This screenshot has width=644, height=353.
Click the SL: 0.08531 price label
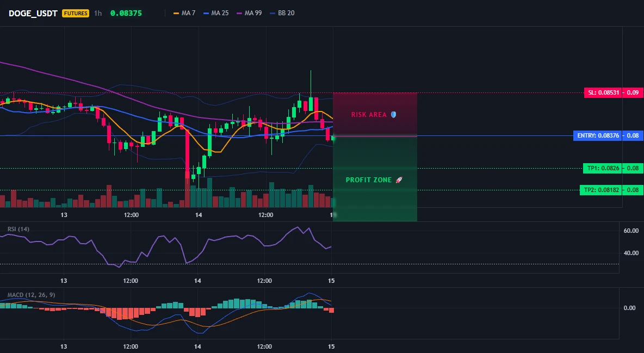click(603, 92)
